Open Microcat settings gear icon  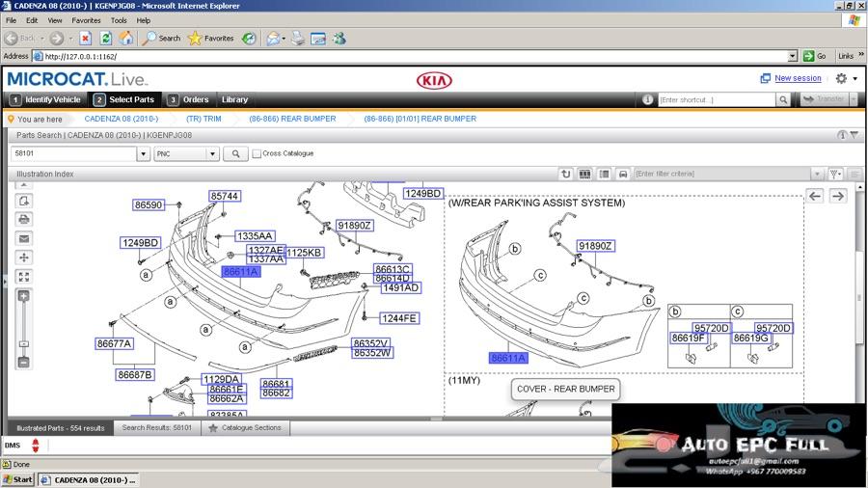pyautogui.click(x=841, y=78)
